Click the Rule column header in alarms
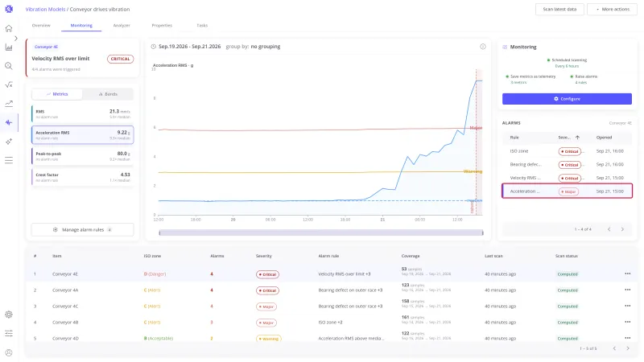Image resolution: width=644 pixels, height=362 pixels. click(514, 138)
